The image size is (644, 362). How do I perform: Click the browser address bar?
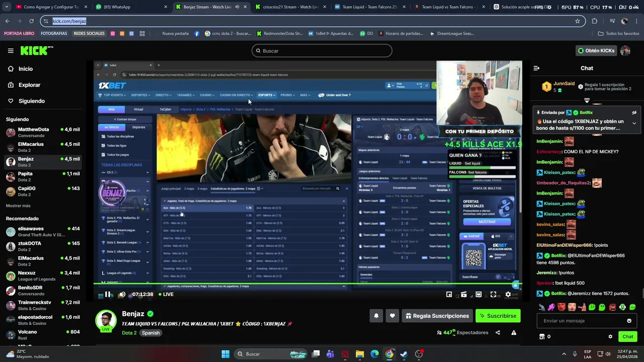pos(312,21)
